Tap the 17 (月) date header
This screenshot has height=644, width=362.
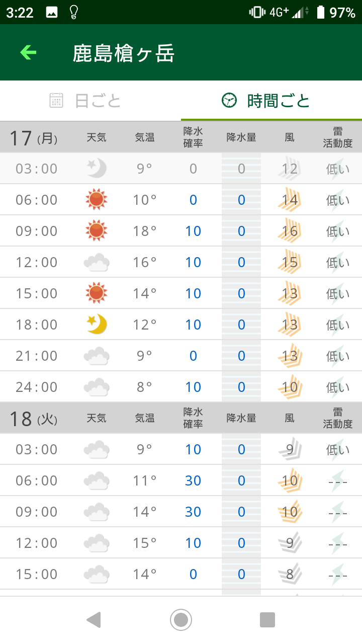33,138
